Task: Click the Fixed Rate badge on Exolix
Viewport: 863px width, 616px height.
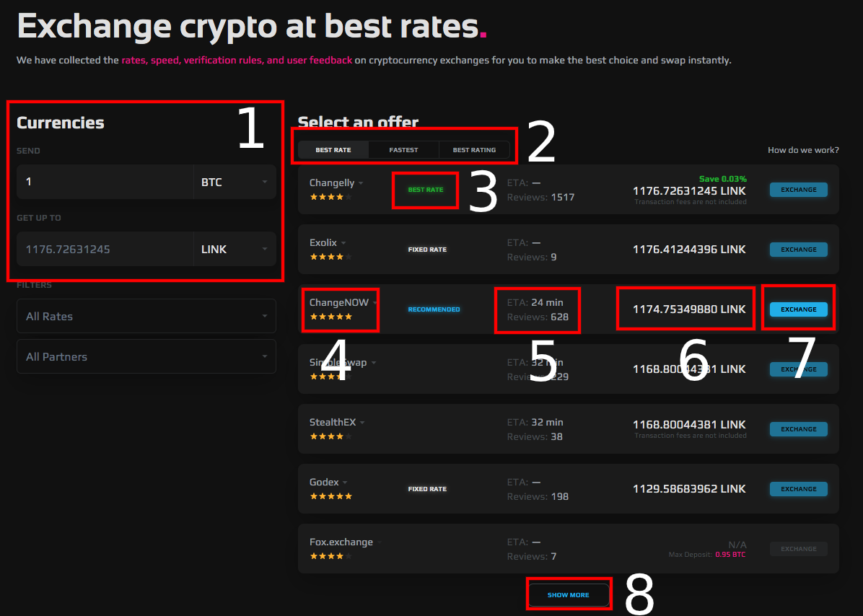Action: [427, 250]
